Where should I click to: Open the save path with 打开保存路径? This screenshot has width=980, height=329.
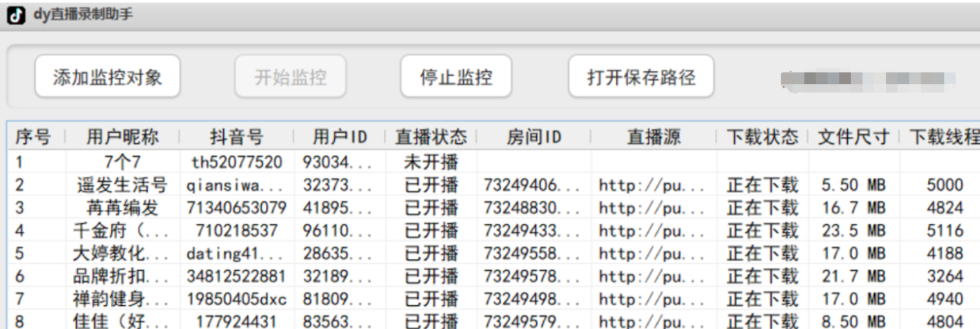click(641, 77)
